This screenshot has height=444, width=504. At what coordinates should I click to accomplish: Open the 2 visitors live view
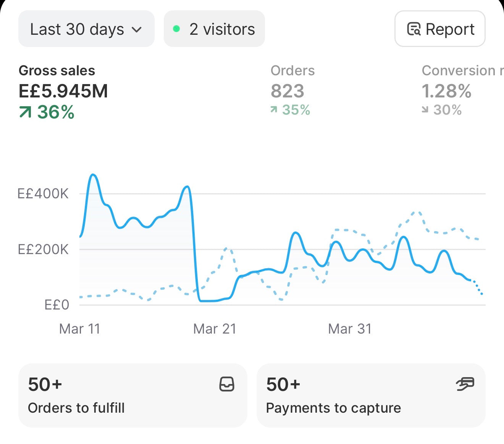coord(214,29)
